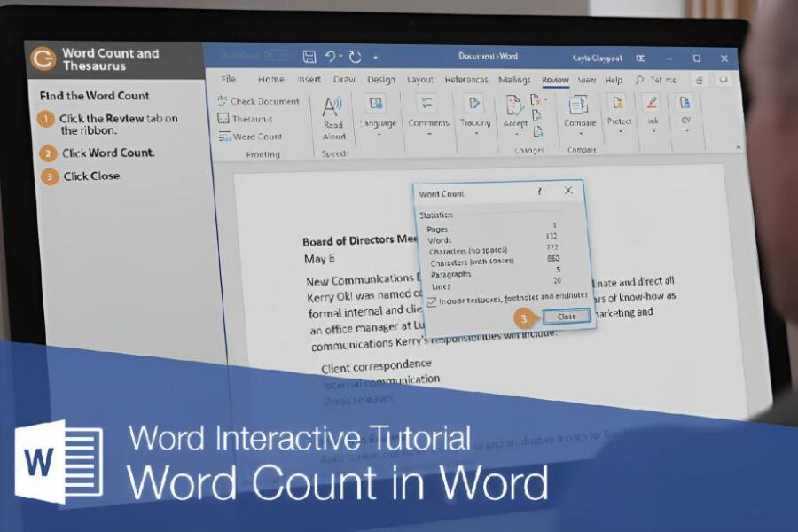Go to Next change icon
The image size is (798, 532).
pos(538,132)
